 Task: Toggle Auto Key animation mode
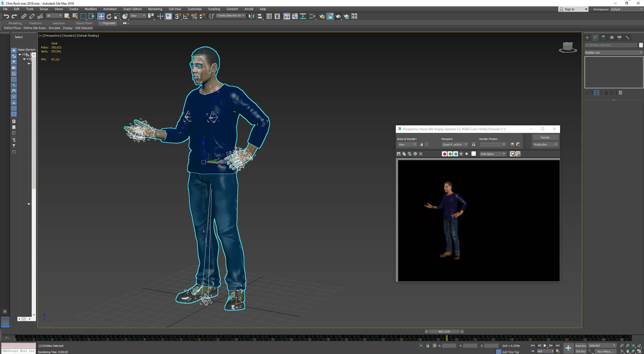[x=580, y=346]
